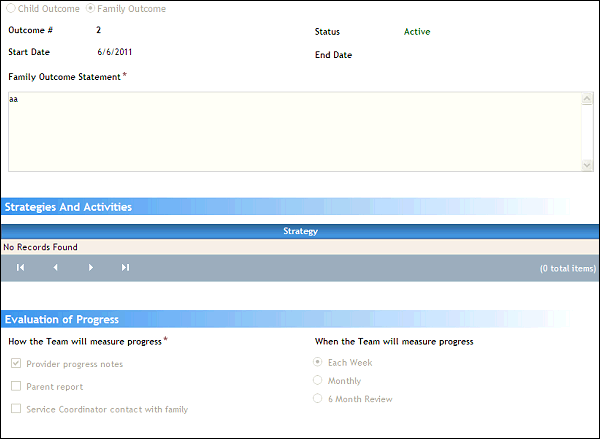600x439 pixels.
Task: Jump to last page of strategies
Action: [125, 268]
